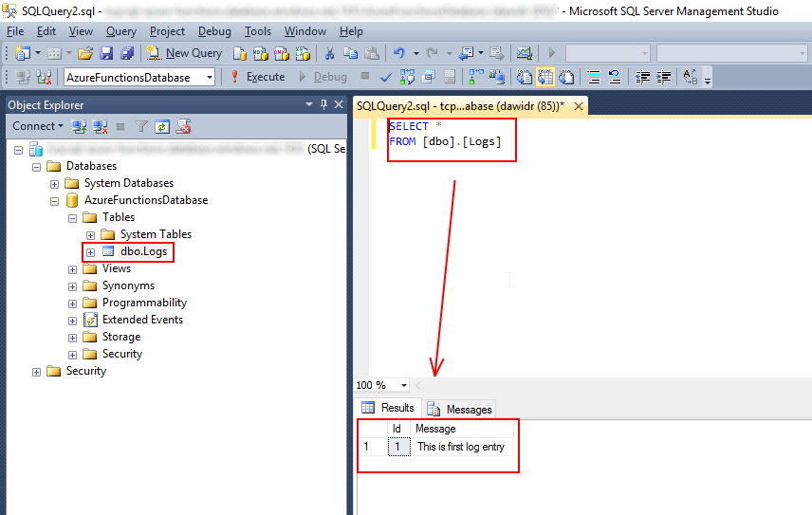Open the AzureFunctionsDatabase database dropdown
The height and width of the screenshot is (515, 812).
209,77
